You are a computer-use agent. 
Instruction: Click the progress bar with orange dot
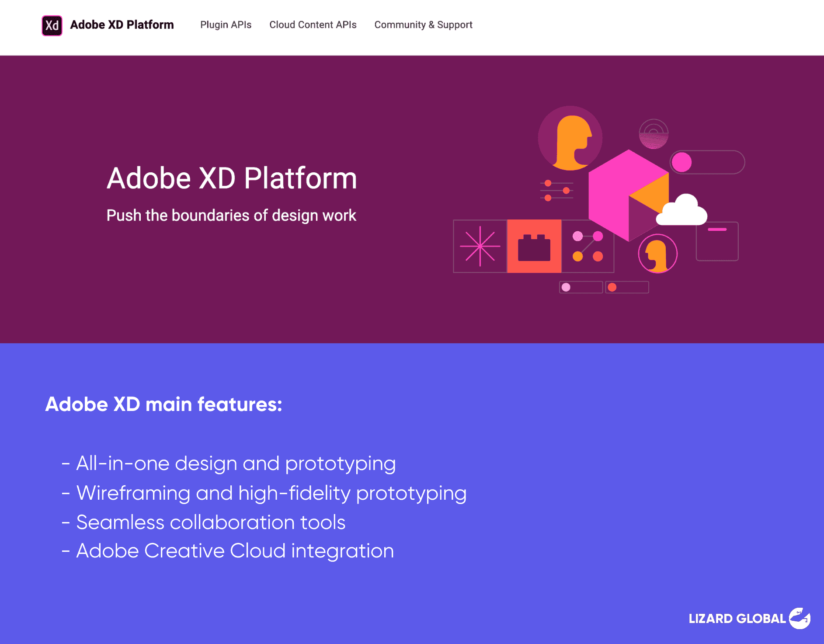tap(627, 287)
